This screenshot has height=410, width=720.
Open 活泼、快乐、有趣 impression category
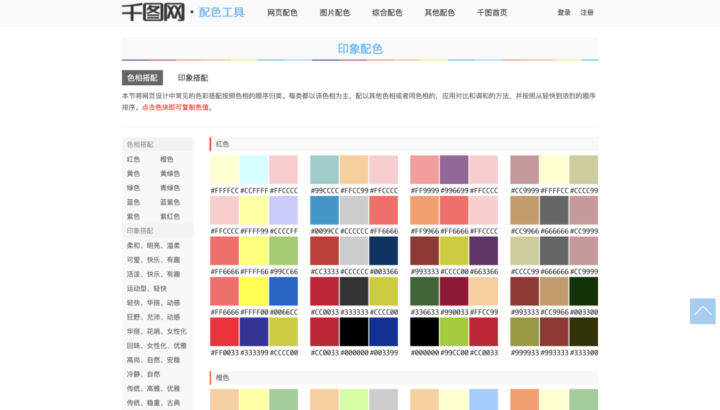click(153, 274)
